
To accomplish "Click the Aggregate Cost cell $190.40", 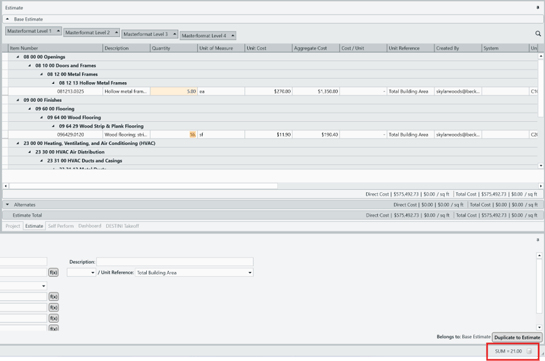I will coord(316,134).
